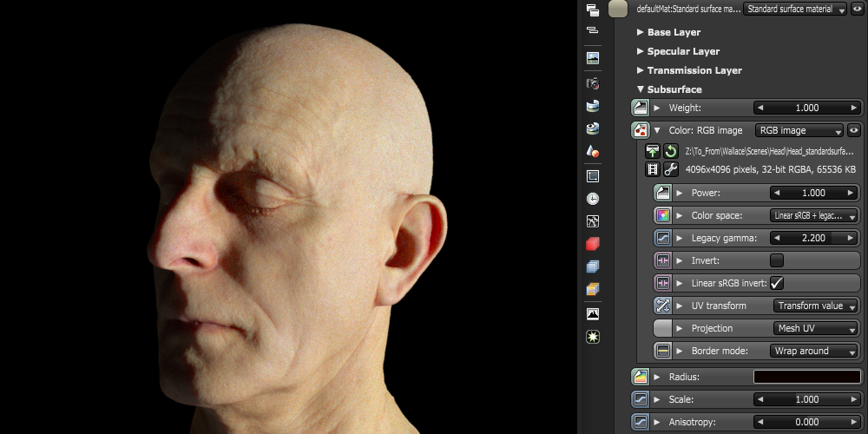The image size is (868, 434).
Task: Click the clock icon in the sidebar
Action: (593, 198)
